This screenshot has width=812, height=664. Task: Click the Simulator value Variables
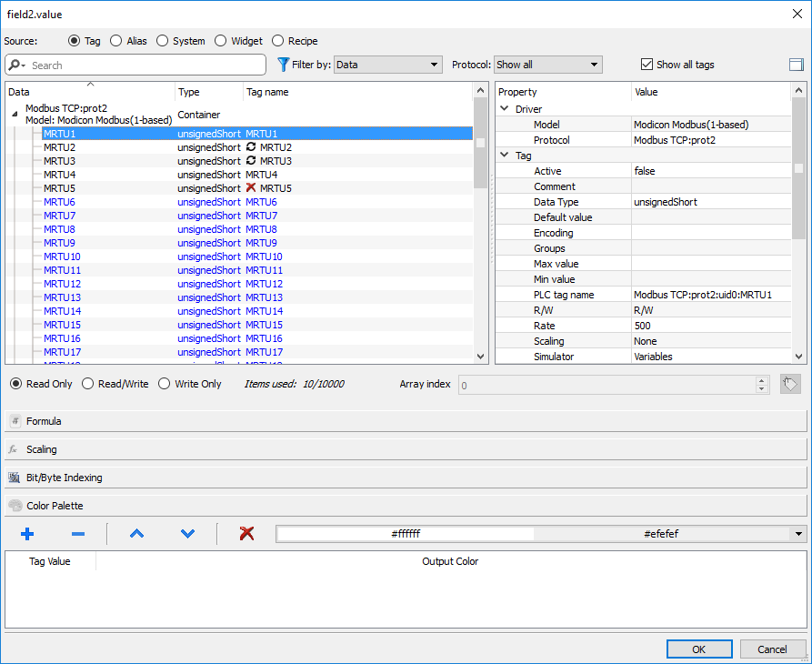tap(653, 357)
